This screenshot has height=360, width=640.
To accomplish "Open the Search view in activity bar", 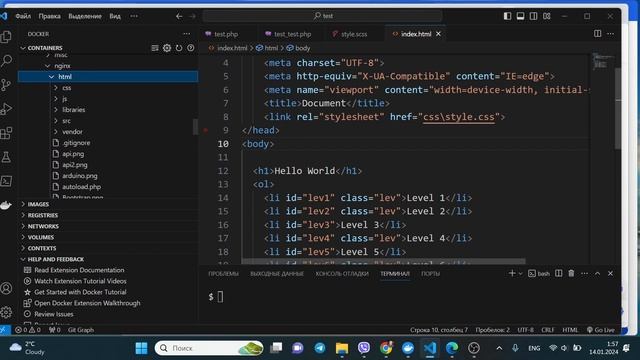I will 6,61.
